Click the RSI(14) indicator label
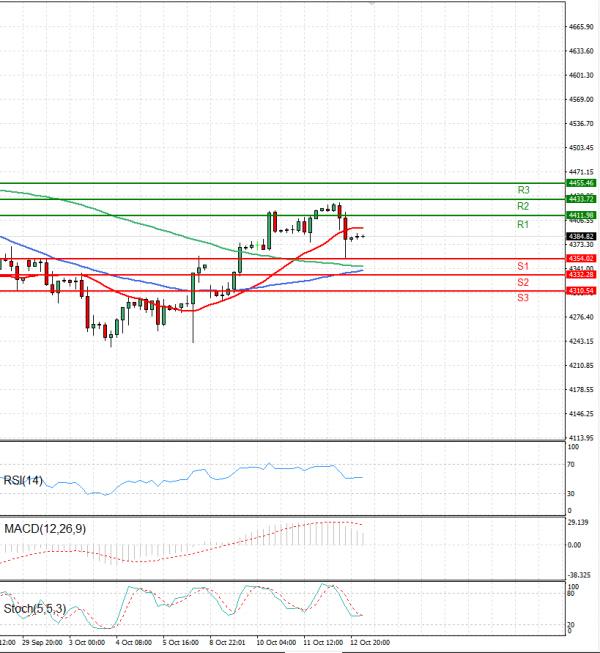 click(x=23, y=481)
